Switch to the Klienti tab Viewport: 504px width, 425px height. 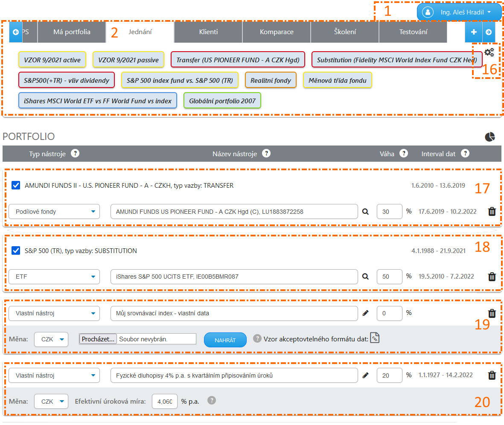tap(208, 32)
